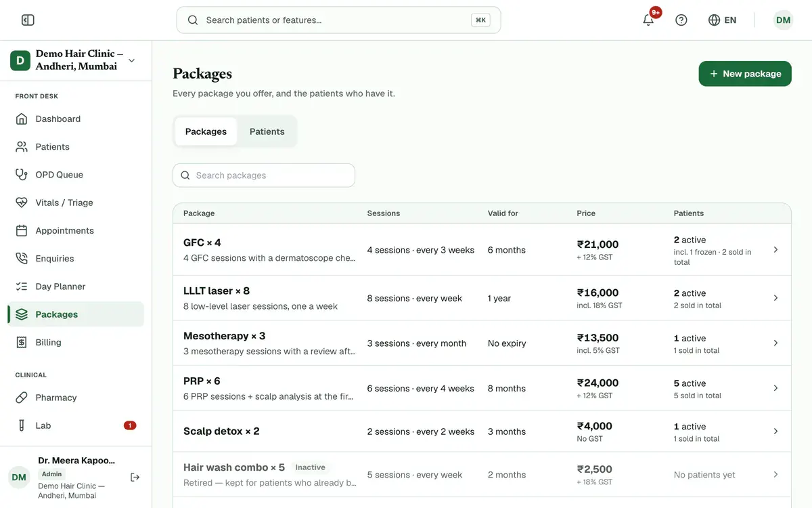Click the Dashboard icon in sidebar

[x=22, y=119]
